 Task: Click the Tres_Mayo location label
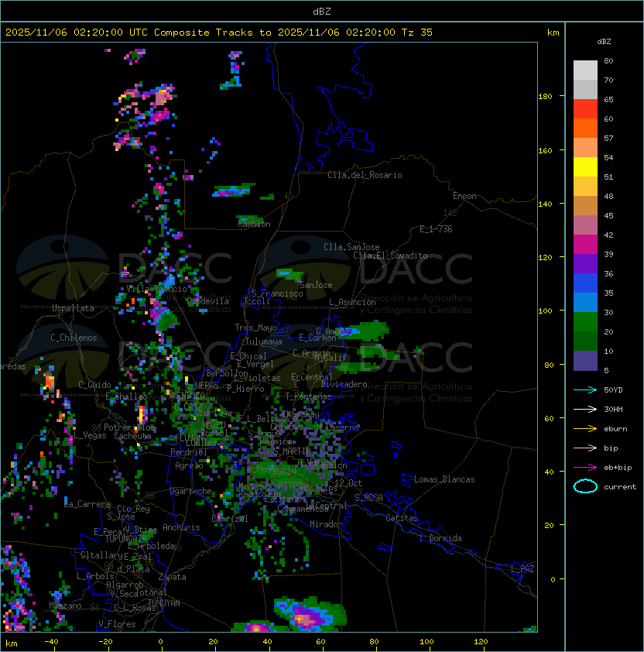click(x=255, y=328)
